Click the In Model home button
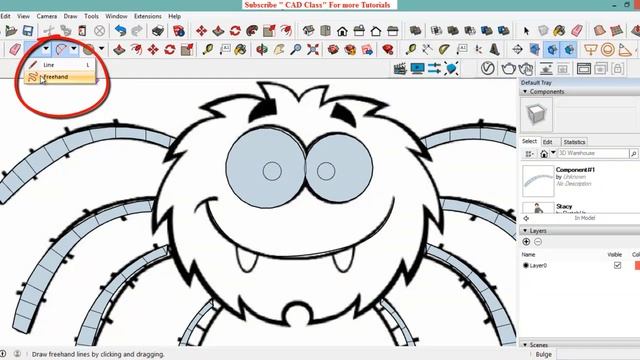Screen dimensions: 640x360 click(x=544, y=154)
